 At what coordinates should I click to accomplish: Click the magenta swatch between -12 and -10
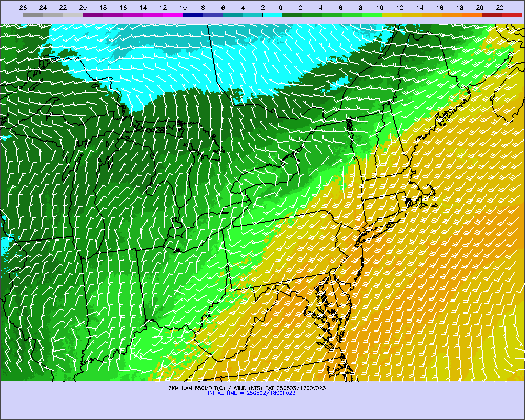(x=172, y=15)
